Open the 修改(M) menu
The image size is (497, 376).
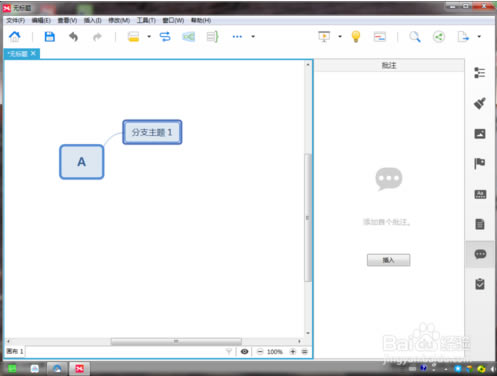[x=119, y=20]
